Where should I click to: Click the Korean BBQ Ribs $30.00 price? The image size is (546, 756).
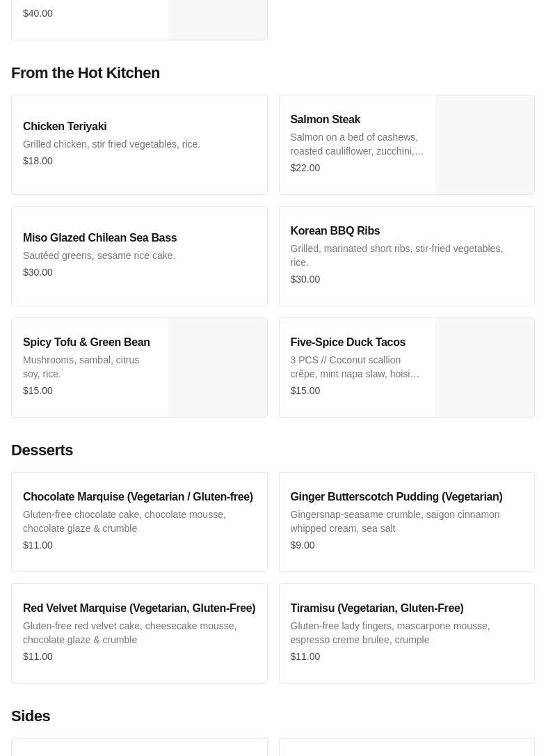(x=305, y=279)
